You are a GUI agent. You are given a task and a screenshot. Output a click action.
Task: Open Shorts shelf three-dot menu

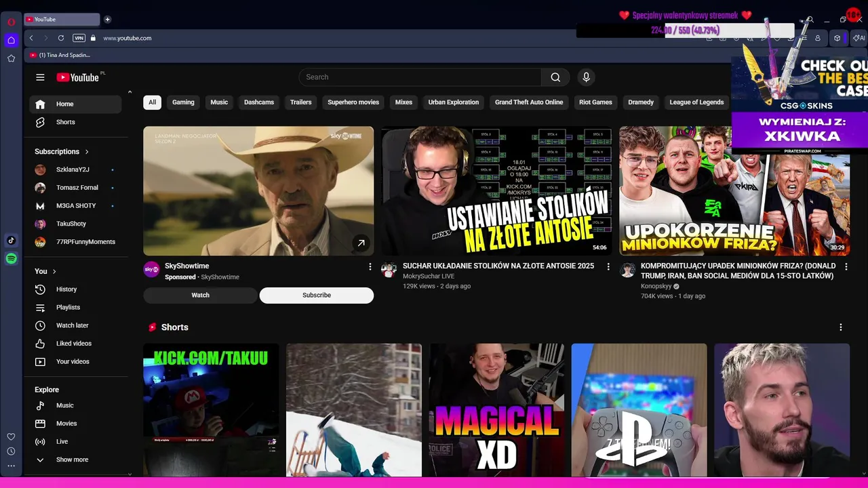click(841, 327)
